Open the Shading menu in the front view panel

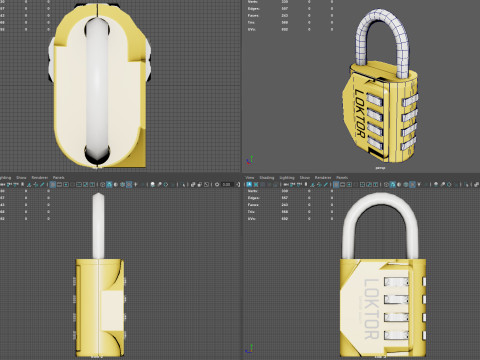click(267, 177)
